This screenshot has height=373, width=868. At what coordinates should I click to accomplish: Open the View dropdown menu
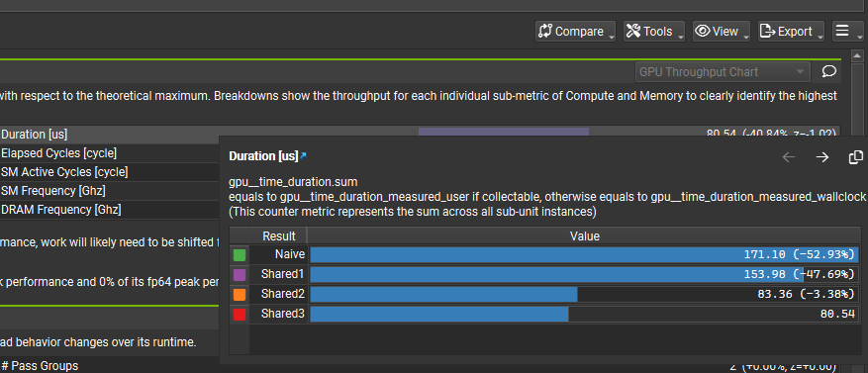pyautogui.click(x=722, y=32)
